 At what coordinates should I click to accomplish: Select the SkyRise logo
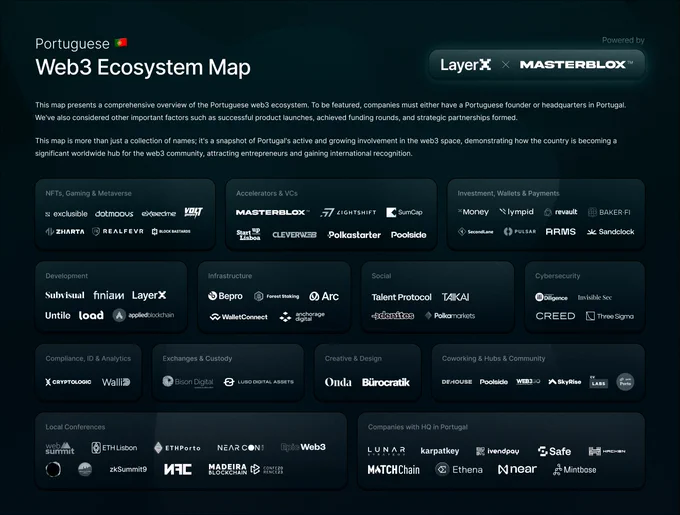coord(565,382)
